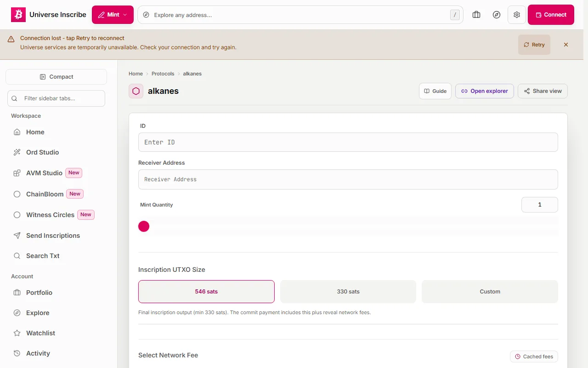Dismiss the connection lost banner

566,45
